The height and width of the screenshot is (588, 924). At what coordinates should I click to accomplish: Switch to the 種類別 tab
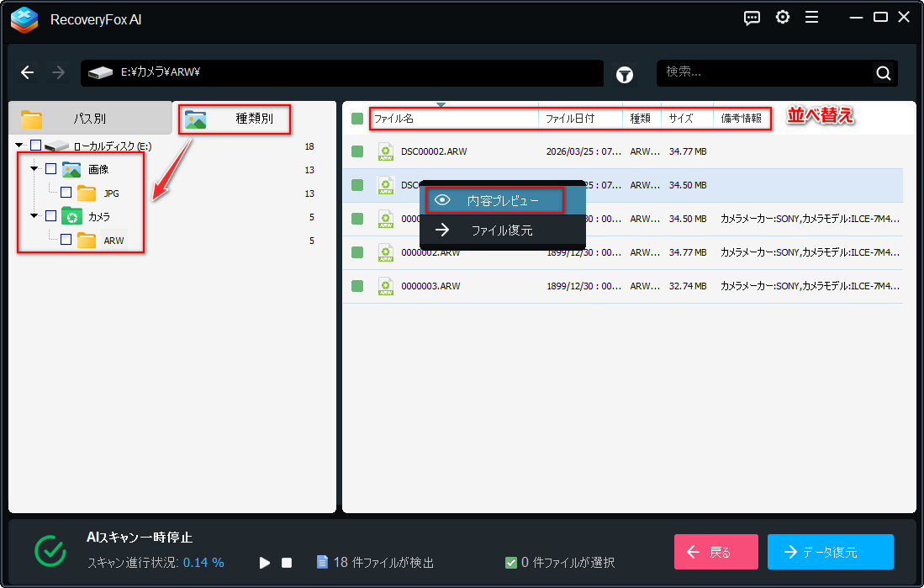[235, 119]
